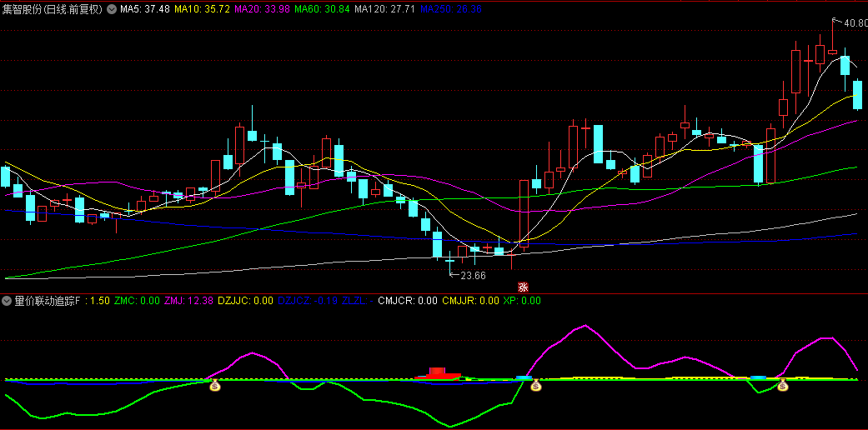Click the 40.80 high price label

855,23
